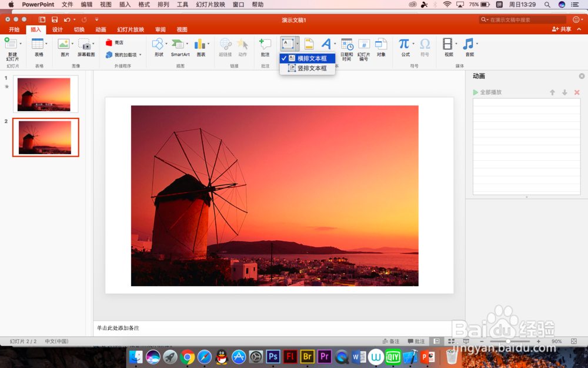Collapse the text box dropdown arrow

tap(298, 44)
